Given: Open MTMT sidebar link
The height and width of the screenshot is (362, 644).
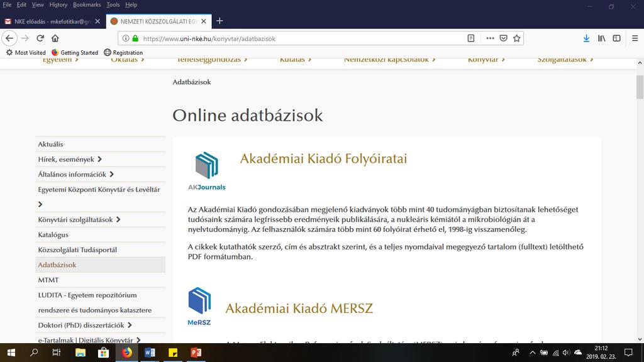Looking at the screenshot, I should click(x=48, y=280).
